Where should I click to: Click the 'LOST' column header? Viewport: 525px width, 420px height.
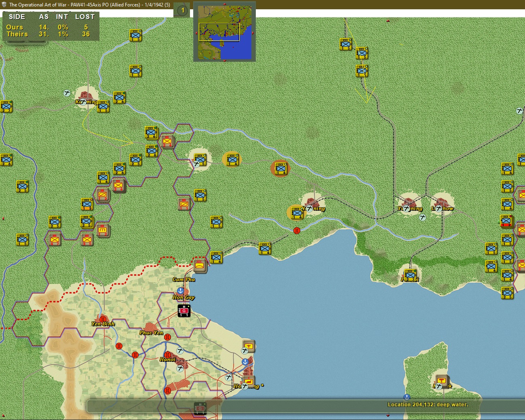click(x=85, y=17)
